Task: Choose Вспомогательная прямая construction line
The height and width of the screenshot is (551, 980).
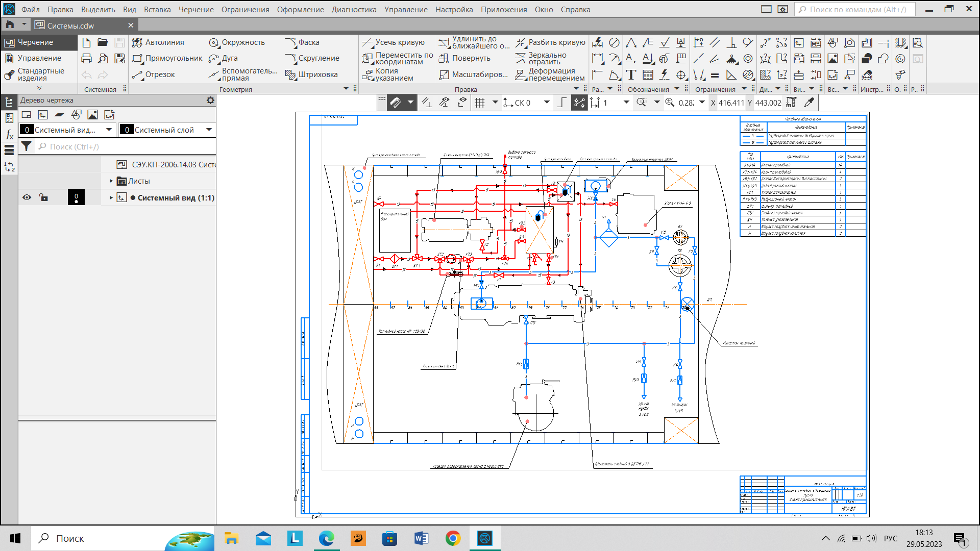Action: pos(243,74)
